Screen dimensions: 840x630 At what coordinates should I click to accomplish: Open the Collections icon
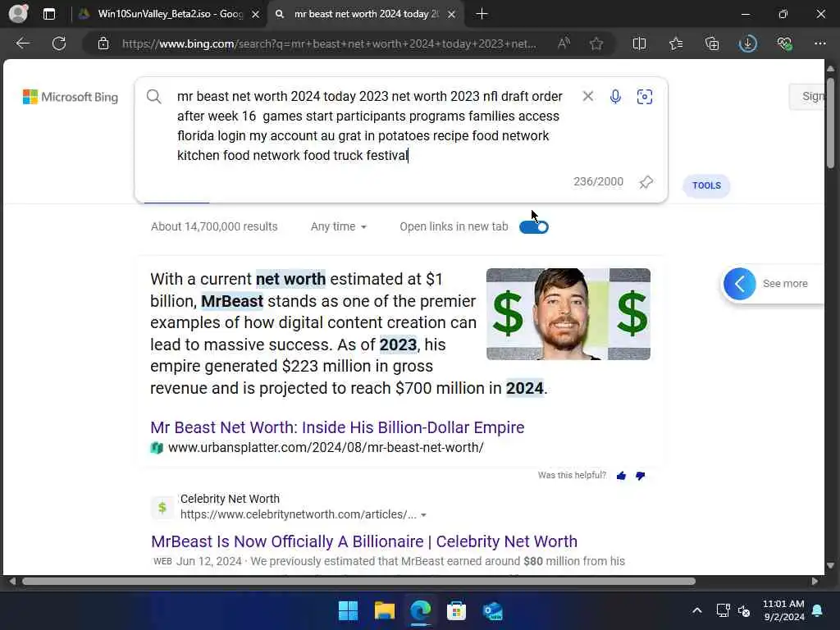[x=712, y=43]
